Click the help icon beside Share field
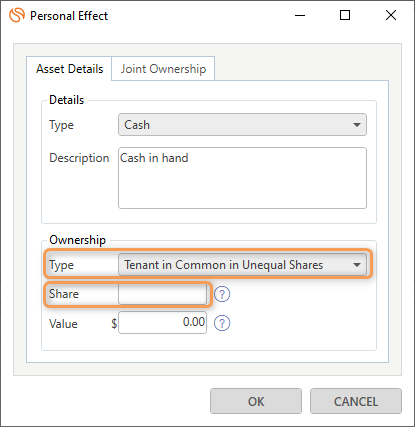Image resolution: width=415 pixels, height=427 pixels. (222, 294)
